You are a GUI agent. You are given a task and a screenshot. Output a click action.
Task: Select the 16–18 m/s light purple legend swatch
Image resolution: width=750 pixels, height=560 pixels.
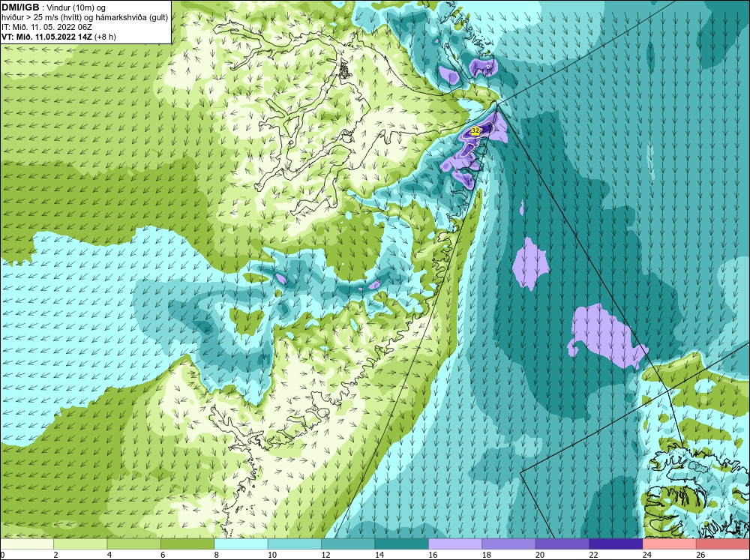point(455,544)
